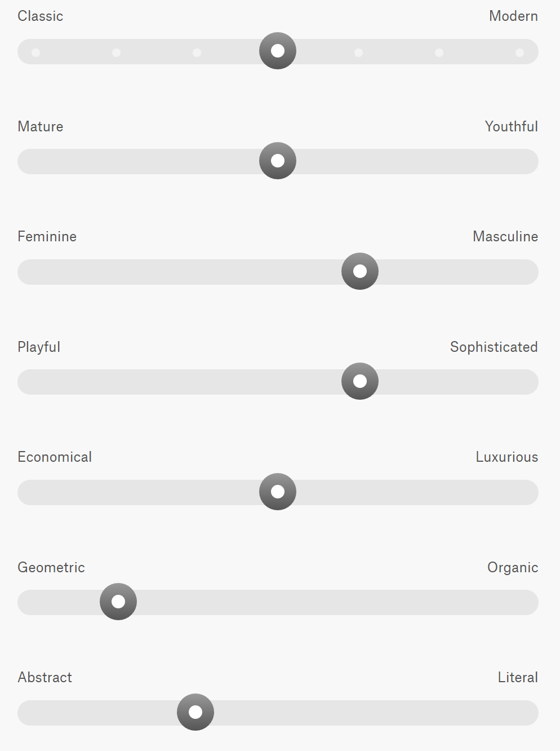This screenshot has width=560, height=751.
Task: Select sixth dot on Classic-Modern slider
Action: pyautogui.click(x=439, y=52)
